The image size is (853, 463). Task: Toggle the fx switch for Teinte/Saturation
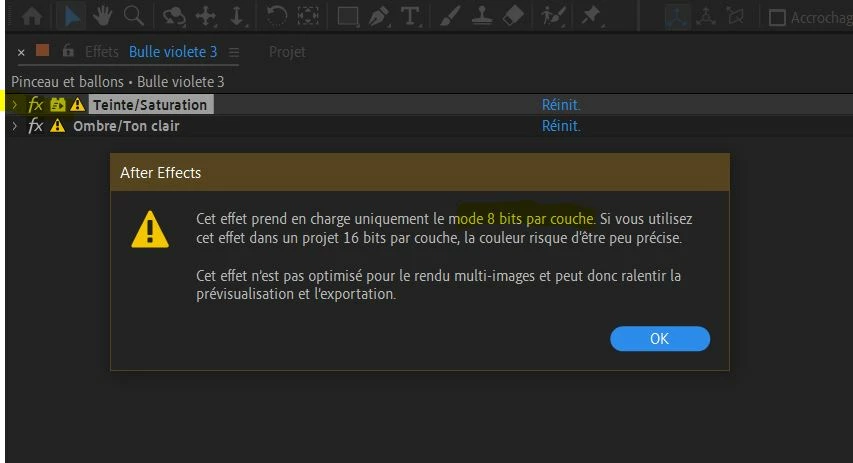click(35, 104)
